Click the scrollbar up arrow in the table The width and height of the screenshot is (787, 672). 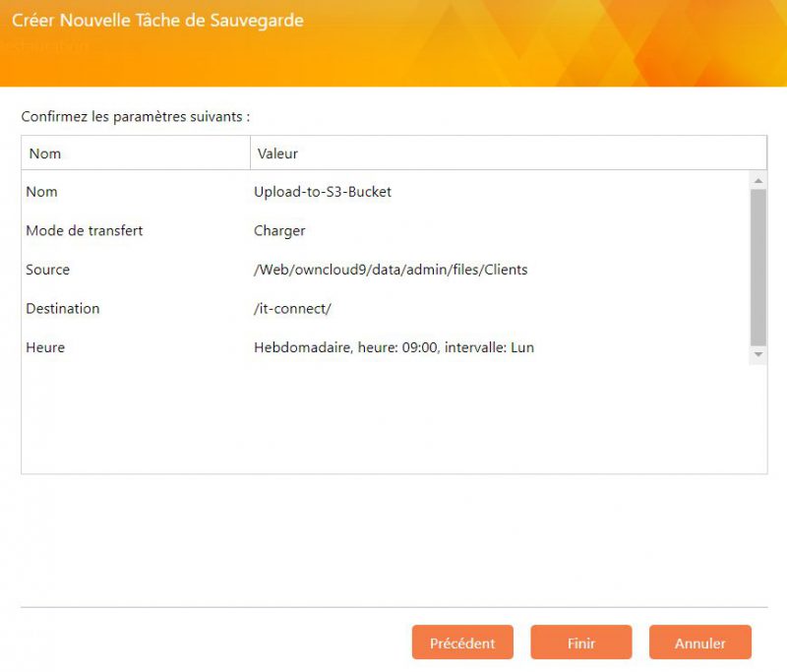(x=757, y=181)
